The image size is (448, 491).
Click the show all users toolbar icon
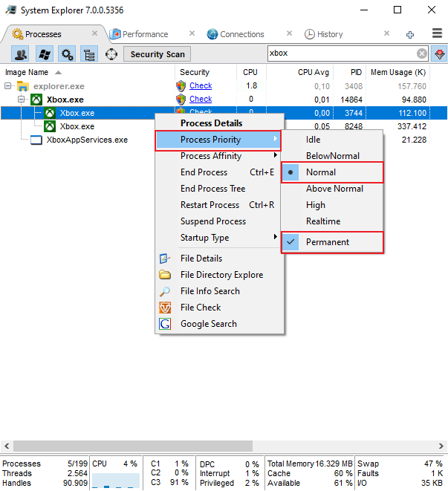[x=20, y=54]
